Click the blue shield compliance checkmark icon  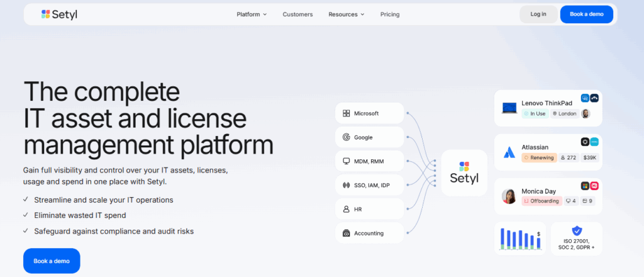577,231
